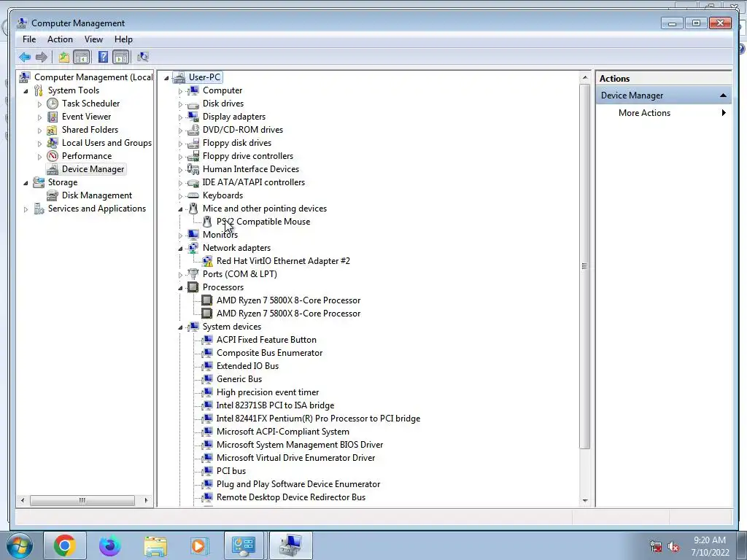Collapse Mice and other pointing devices
The image size is (747, 560).
pos(181,209)
